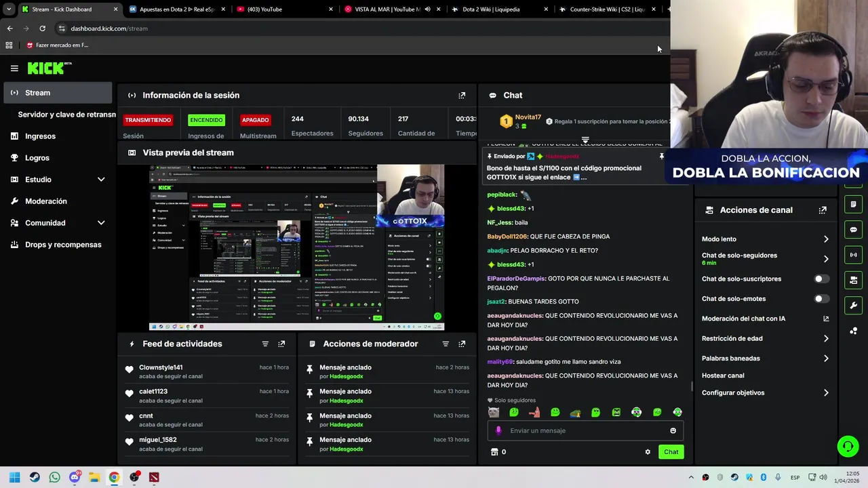Toggle the wrench icon in right sidebar

(853, 306)
